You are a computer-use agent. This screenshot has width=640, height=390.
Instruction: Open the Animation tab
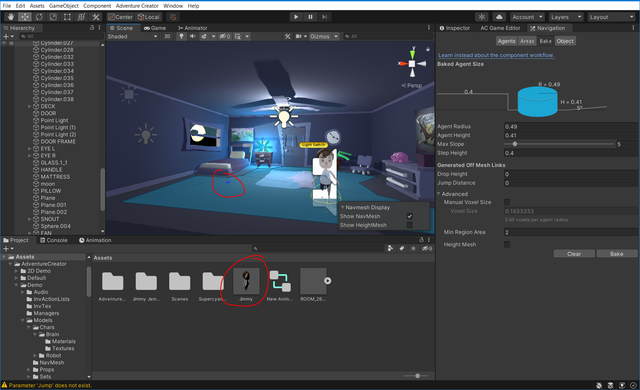coord(95,240)
